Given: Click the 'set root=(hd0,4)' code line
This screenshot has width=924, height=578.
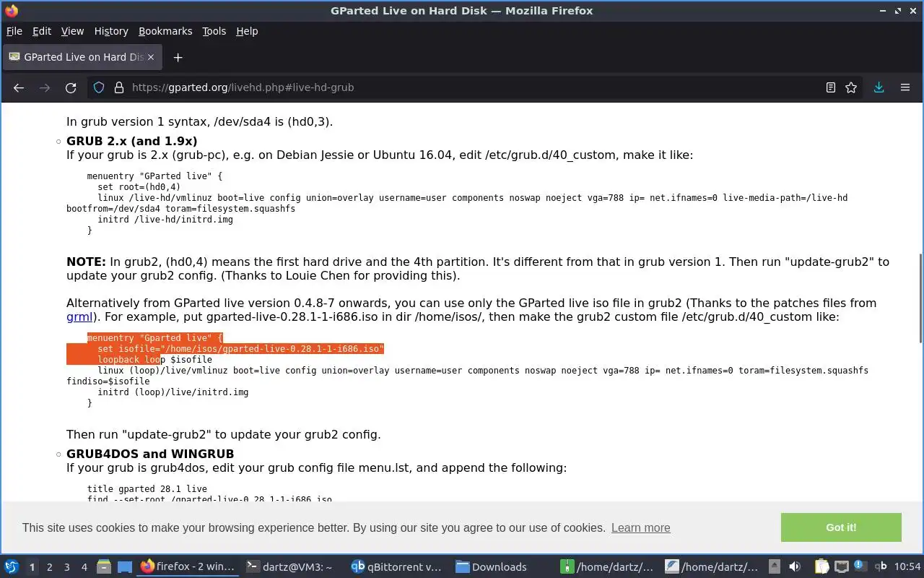Looking at the screenshot, I should point(139,187).
